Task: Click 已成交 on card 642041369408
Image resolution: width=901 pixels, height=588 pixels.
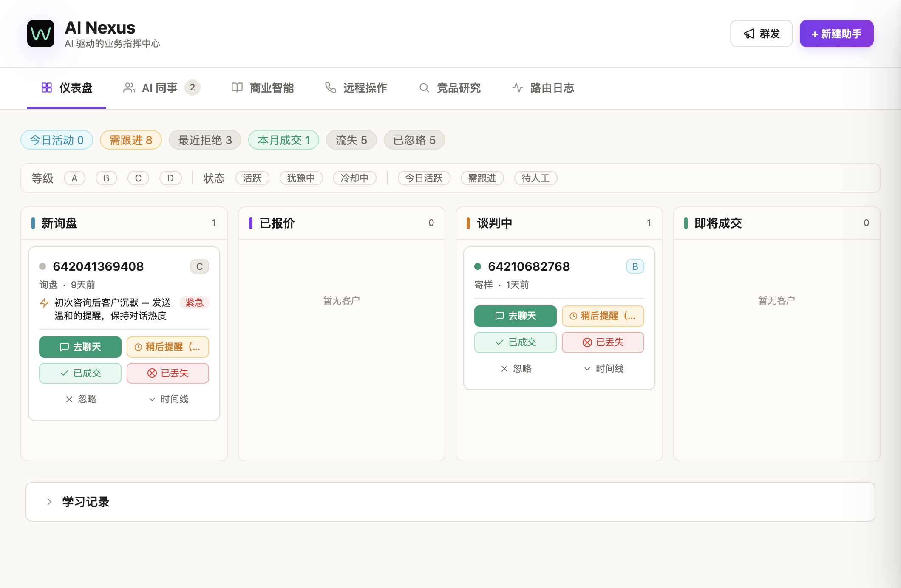Action: pos(80,373)
